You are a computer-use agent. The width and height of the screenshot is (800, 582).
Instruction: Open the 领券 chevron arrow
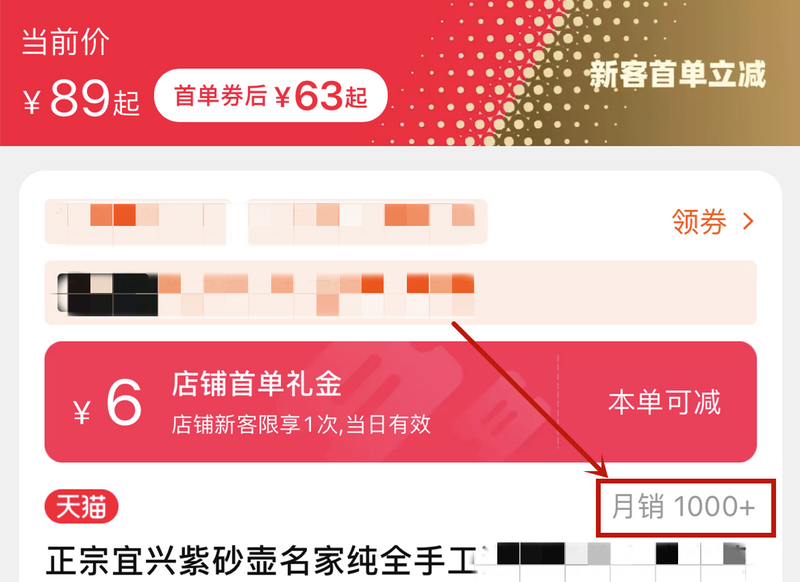coord(748,221)
